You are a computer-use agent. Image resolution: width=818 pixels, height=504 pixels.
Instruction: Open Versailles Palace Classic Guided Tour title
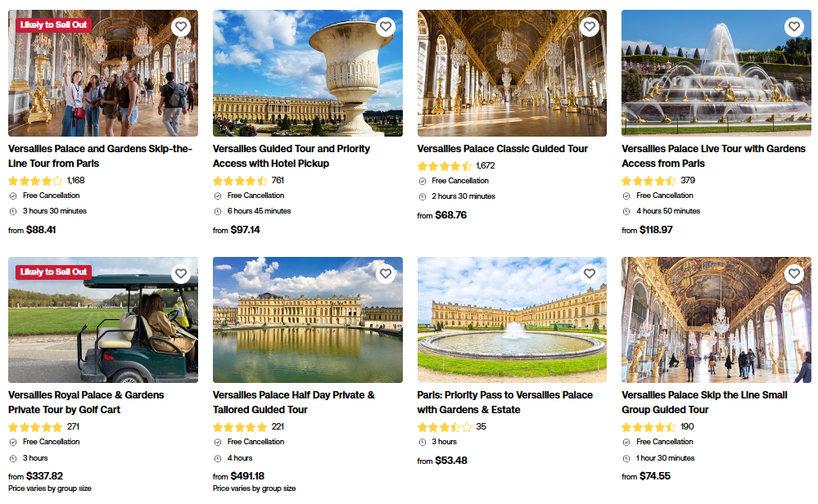point(502,149)
